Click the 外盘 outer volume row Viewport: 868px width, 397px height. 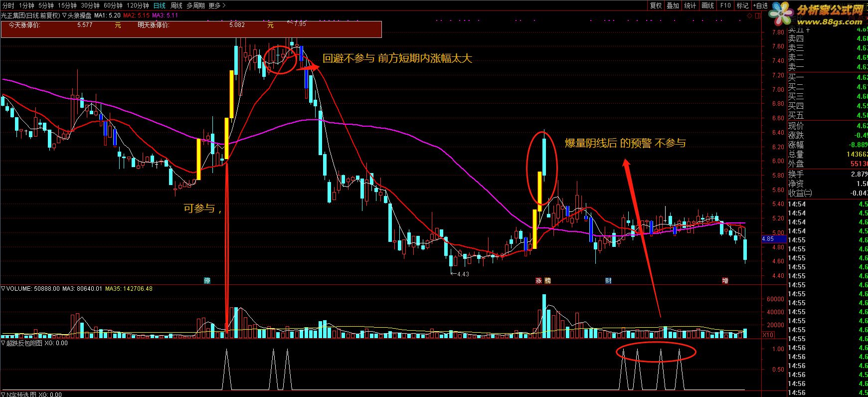(x=828, y=164)
